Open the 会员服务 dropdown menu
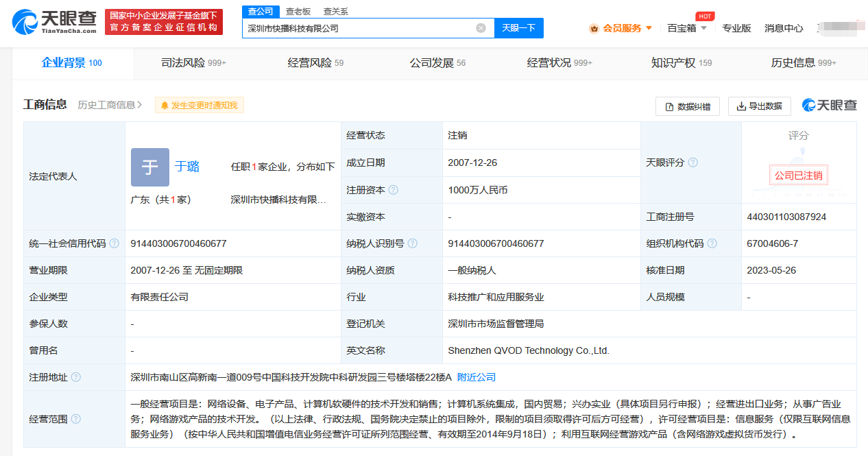 (x=622, y=28)
